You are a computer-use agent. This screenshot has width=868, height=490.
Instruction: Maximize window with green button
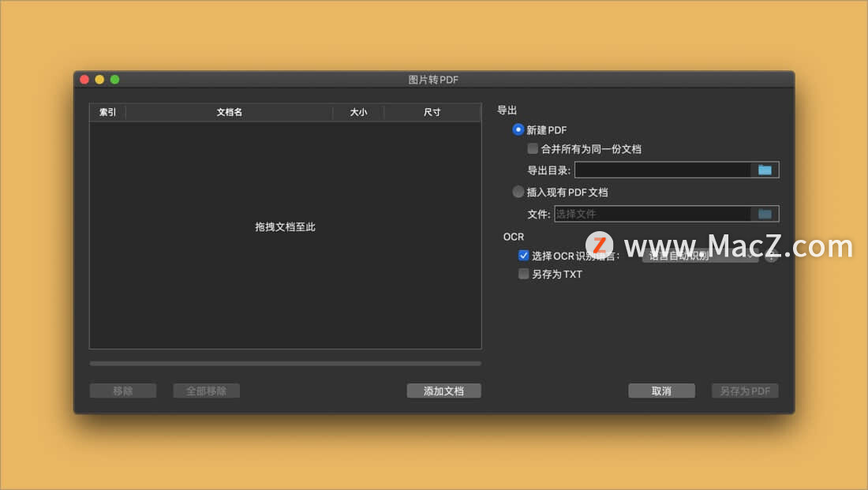pos(114,80)
